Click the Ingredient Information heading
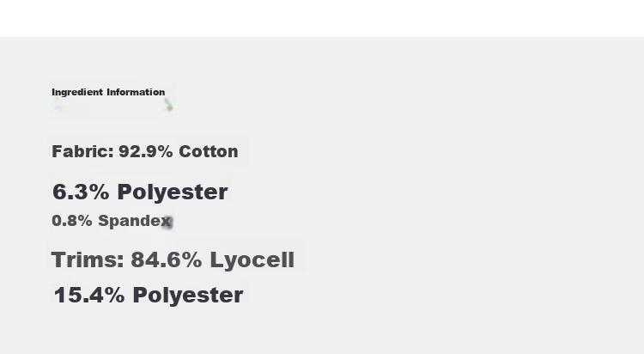The height and width of the screenshot is (354, 644). 108,92
